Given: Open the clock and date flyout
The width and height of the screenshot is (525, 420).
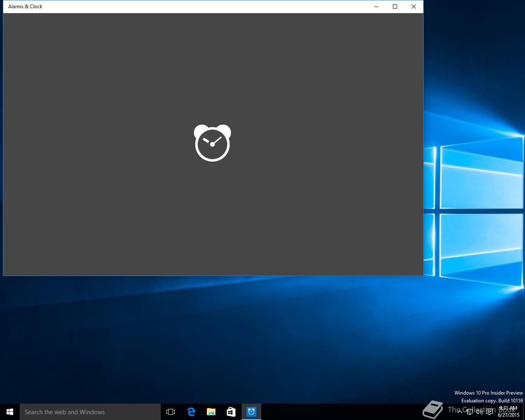Looking at the screenshot, I should coord(508,412).
